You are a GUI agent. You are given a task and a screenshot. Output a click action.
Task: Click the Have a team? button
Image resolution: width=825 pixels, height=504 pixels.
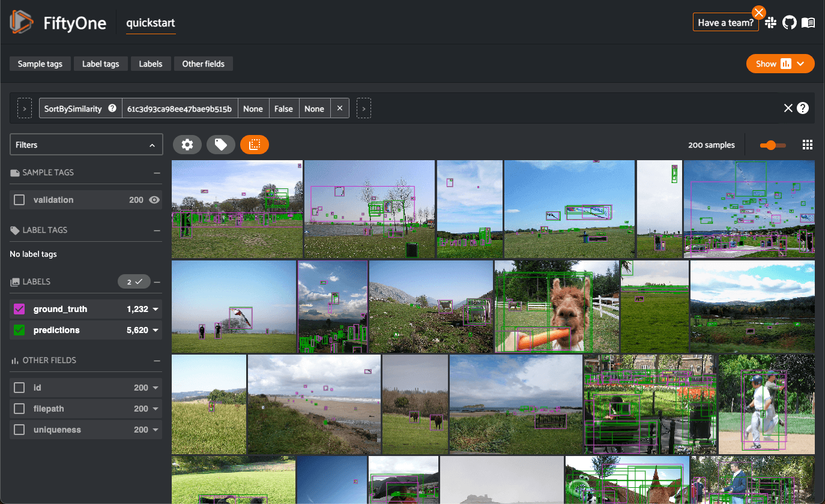725,23
